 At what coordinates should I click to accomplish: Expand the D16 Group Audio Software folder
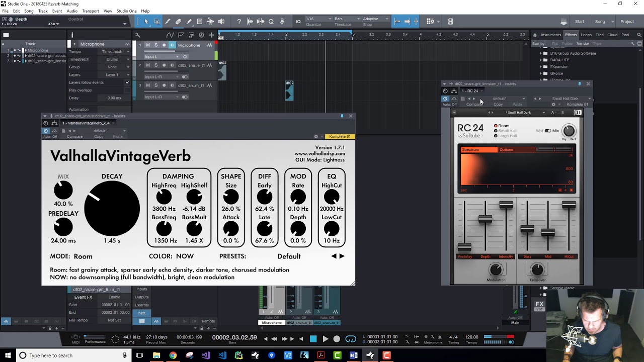pyautogui.click(x=541, y=53)
